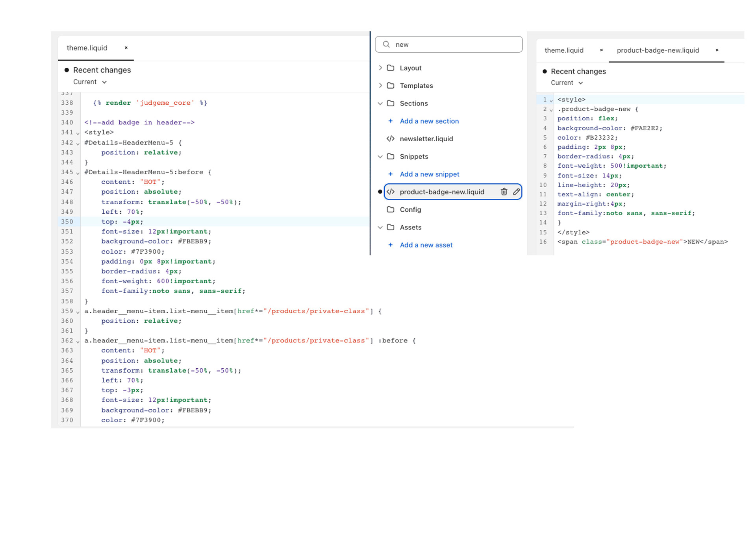
Task: Click the plus icon beside Add a new section
Action: (x=390, y=121)
